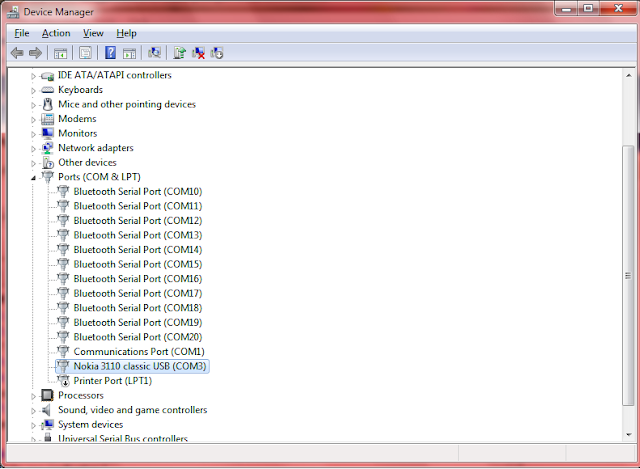Image resolution: width=640 pixels, height=469 pixels.
Task: Click the IDE ATA/ATAPI controllers icon
Action: (47, 76)
